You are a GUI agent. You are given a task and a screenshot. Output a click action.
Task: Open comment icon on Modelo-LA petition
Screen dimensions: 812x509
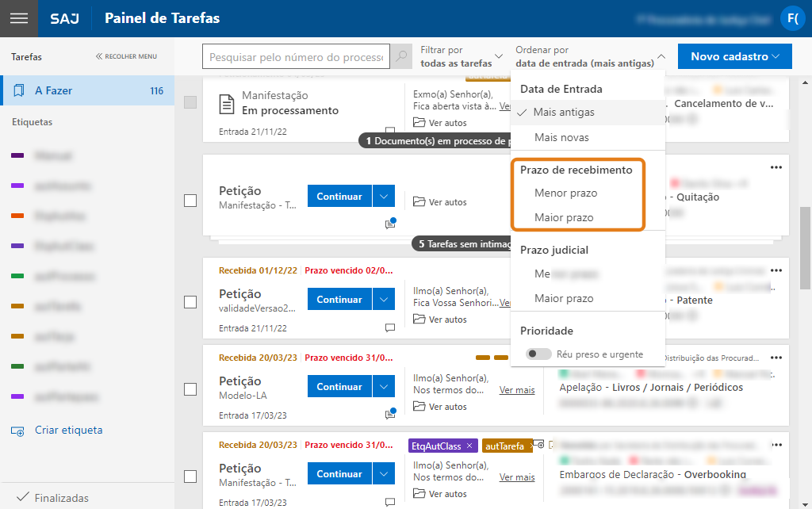coord(389,413)
